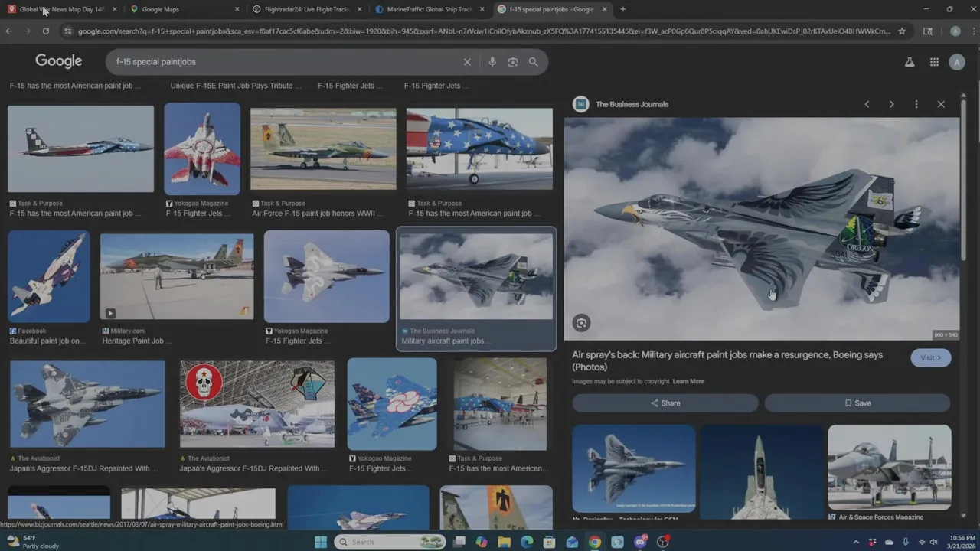Open Yokogao Magazine red-white F-15 thumbnail
This screenshot has height=551, width=980.
click(x=202, y=149)
